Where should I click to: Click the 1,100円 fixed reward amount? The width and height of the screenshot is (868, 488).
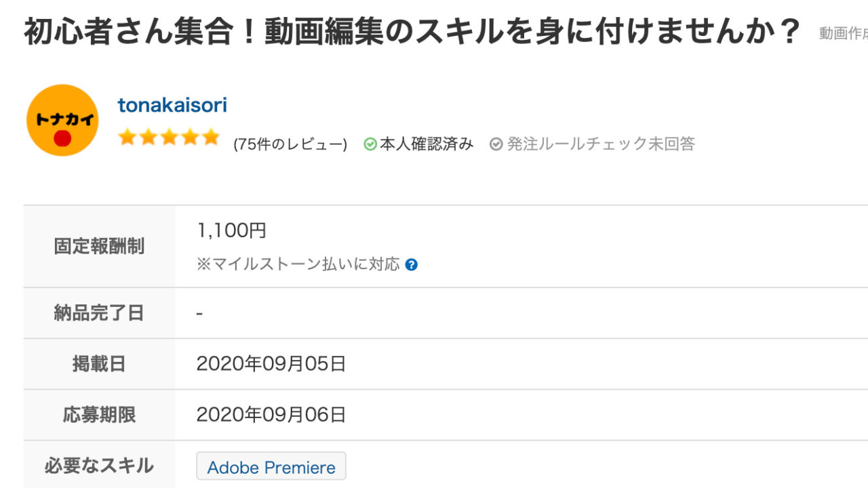point(231,231)
